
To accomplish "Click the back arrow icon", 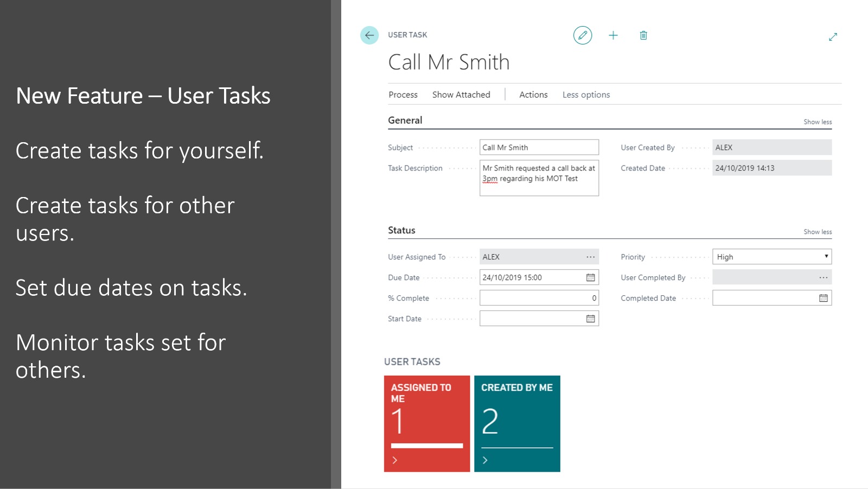I will 369,35.
